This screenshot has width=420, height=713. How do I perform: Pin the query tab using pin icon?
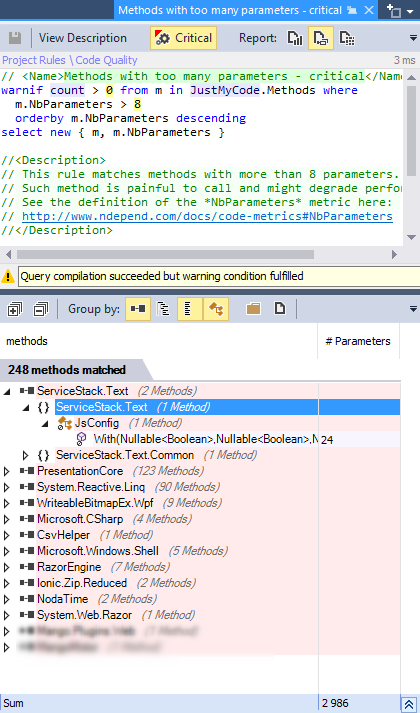[352, 10]
